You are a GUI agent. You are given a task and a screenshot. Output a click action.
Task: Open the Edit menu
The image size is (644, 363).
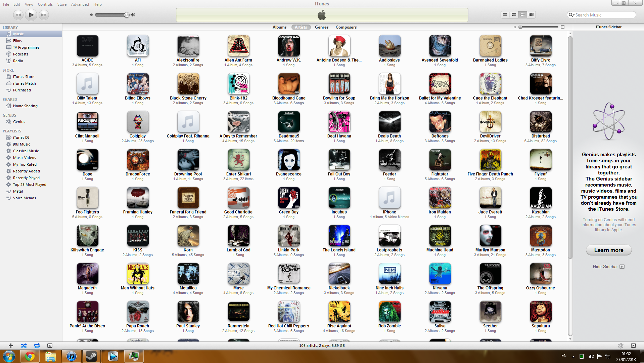pyautogui.click(x=17, y=4)
